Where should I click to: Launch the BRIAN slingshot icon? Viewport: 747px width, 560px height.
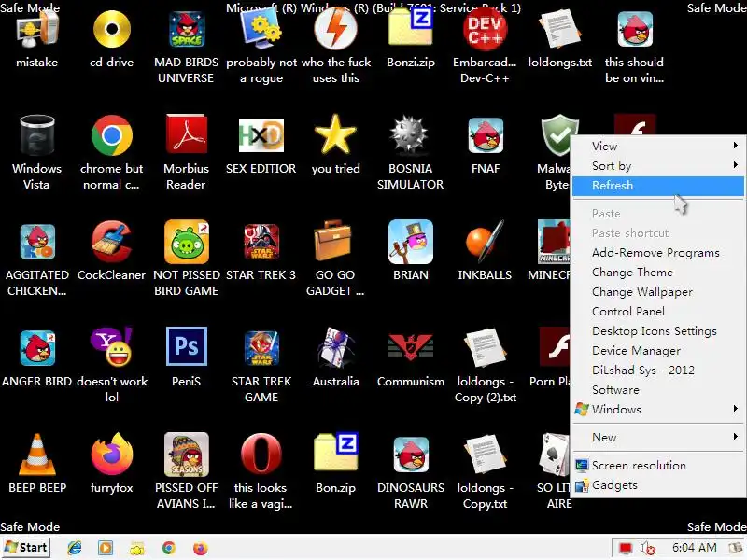[x=410, y=242]
